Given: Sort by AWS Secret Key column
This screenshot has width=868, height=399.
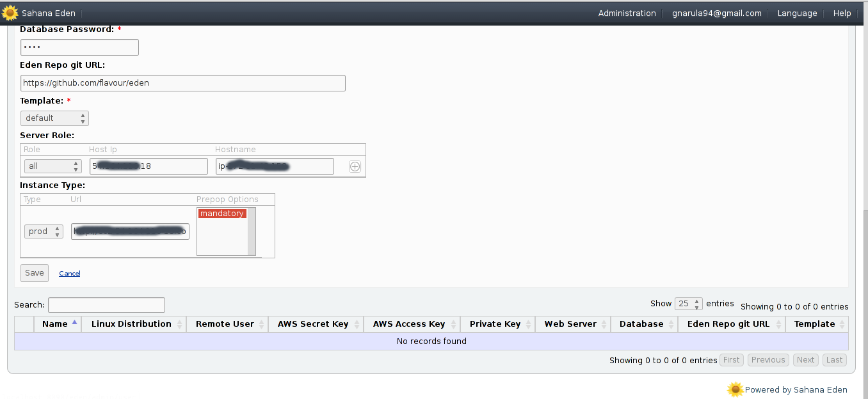Looking at the screenshot, I should 313,324.
